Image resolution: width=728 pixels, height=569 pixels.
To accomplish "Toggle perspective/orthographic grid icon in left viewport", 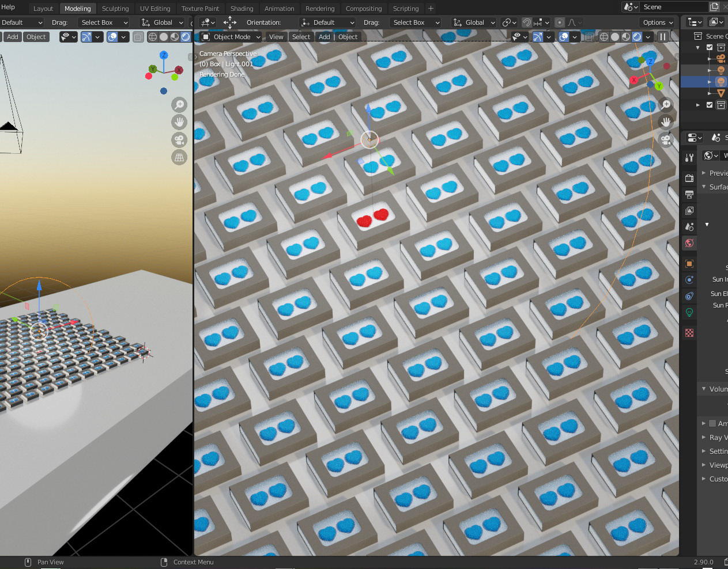I will 179,157.
